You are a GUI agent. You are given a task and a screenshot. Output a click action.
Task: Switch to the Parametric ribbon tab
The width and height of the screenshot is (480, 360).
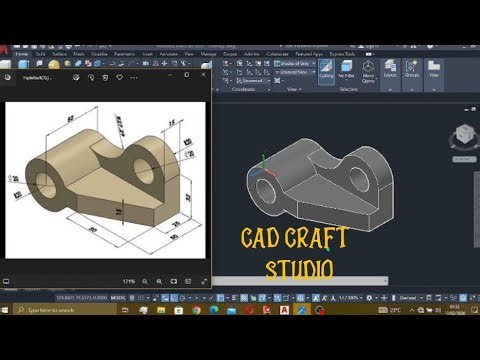click(x=124, y=54)
